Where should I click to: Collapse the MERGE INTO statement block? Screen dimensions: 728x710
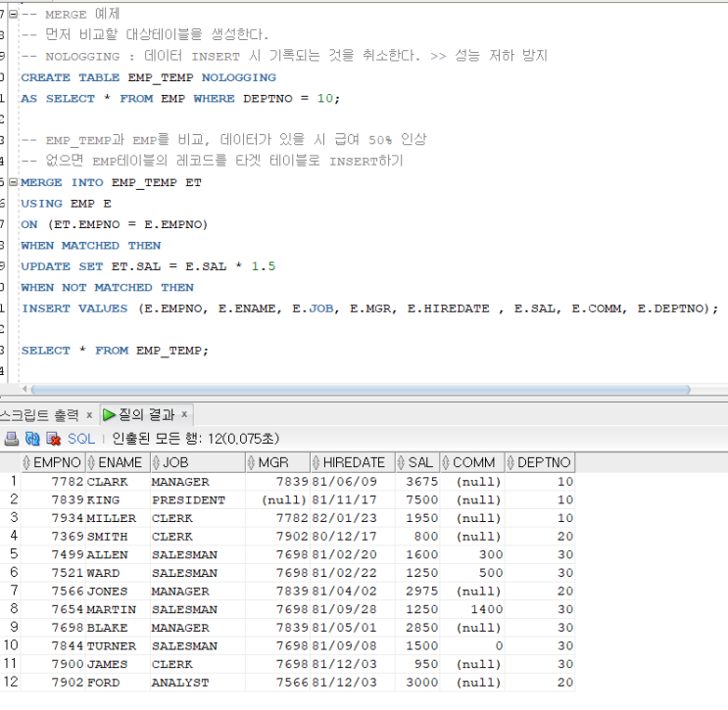coord(14,182)
